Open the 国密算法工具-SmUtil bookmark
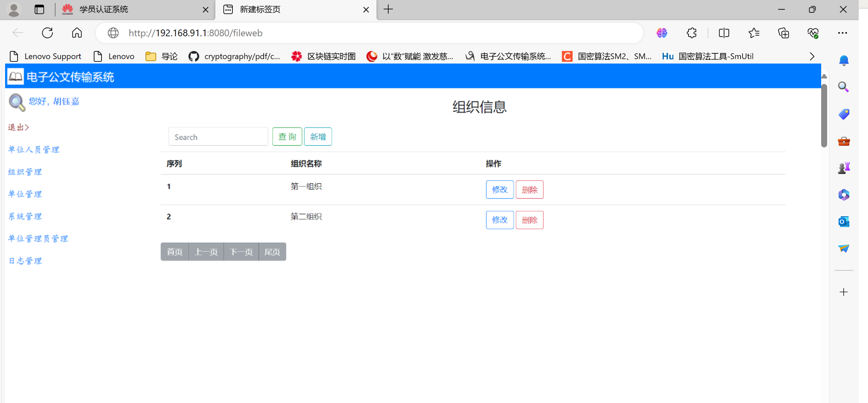Screen dimensions: 868x403 708,56
